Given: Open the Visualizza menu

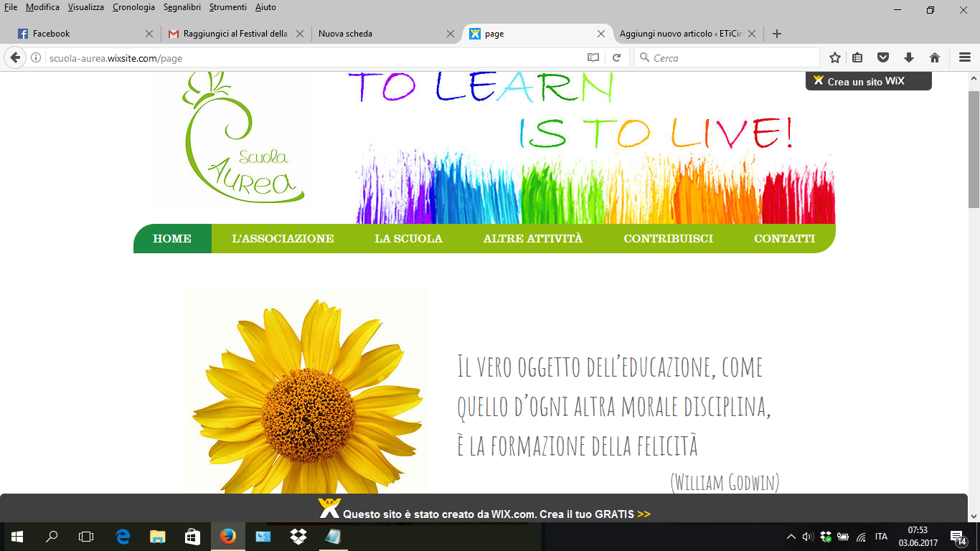Looking at the screenshot, I should 86,7.
